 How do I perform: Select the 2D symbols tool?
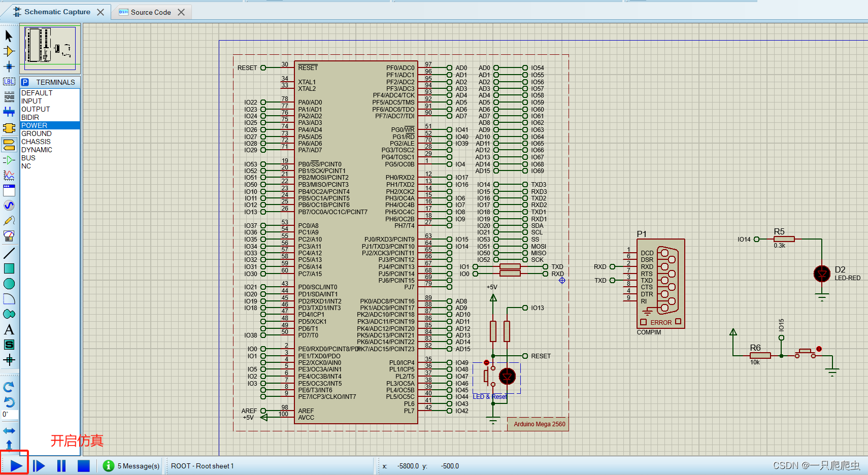tap(9, 345)
